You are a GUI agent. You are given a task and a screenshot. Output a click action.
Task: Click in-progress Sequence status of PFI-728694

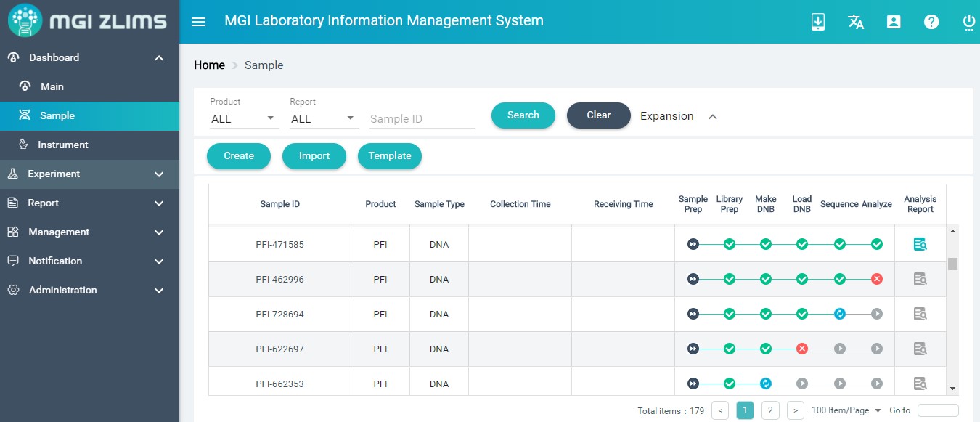click(840, 314)
